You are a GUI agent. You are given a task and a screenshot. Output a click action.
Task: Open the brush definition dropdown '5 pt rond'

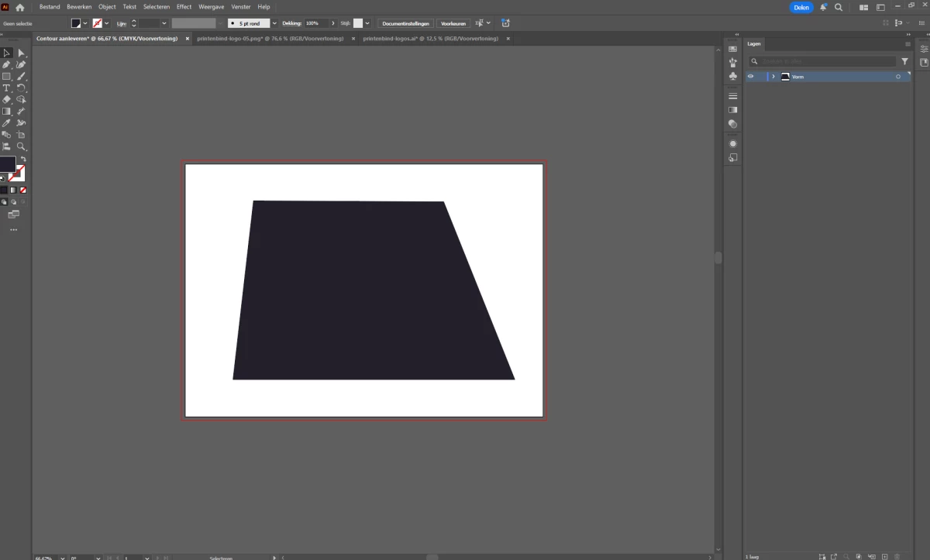click(x=274, y=23)
